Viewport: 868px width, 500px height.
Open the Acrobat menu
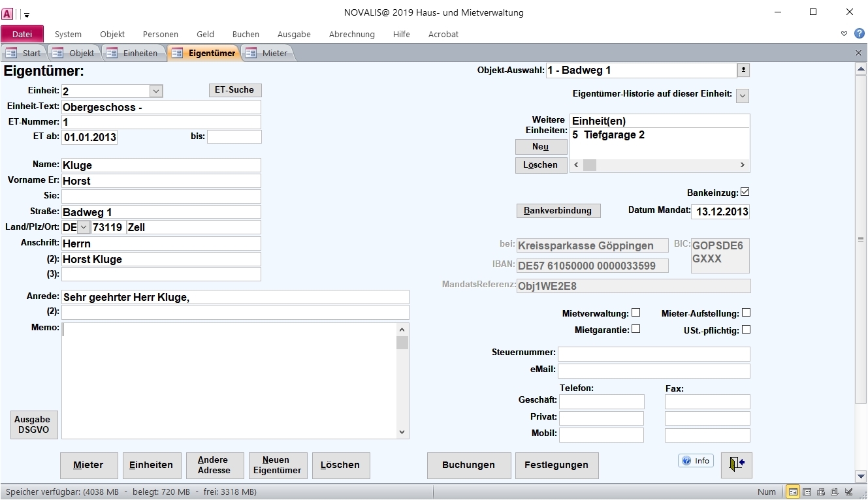point(443,34)
